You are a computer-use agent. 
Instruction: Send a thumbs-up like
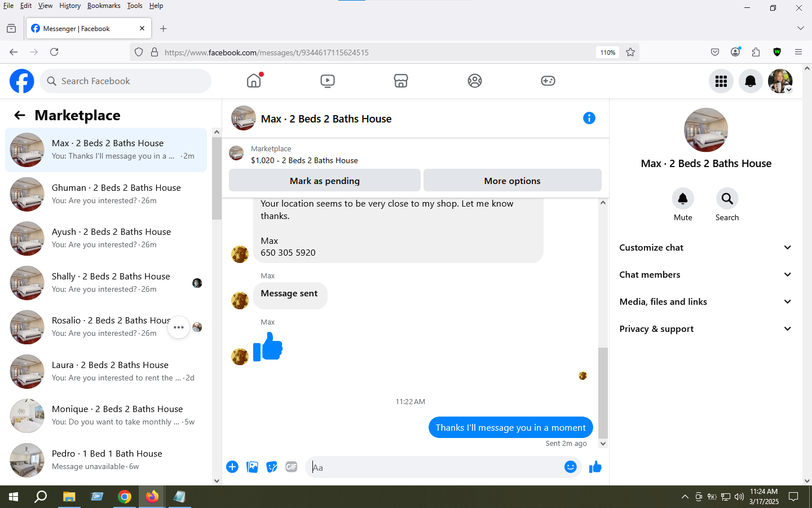[595, 467]
